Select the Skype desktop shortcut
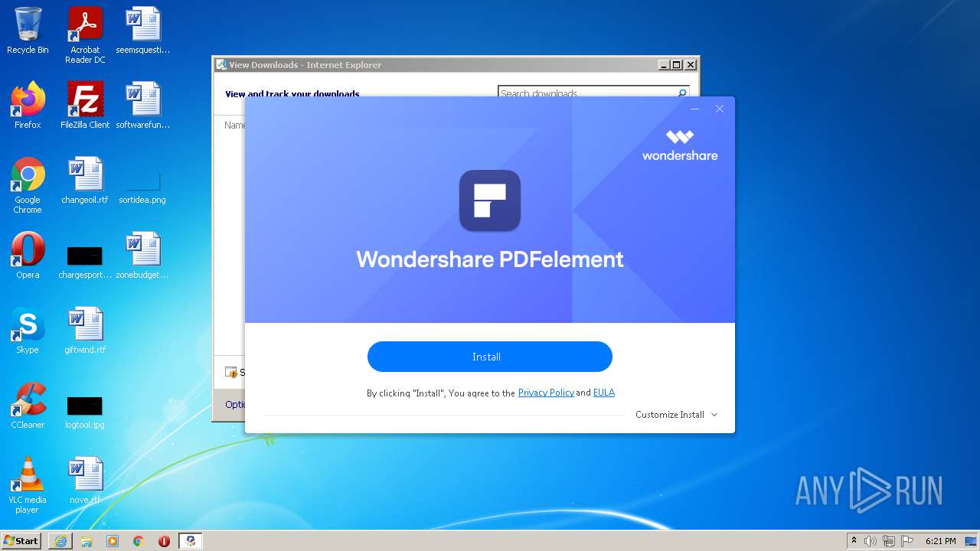The image size is (980, 551). pyautogui.click(x=28, y=331)
